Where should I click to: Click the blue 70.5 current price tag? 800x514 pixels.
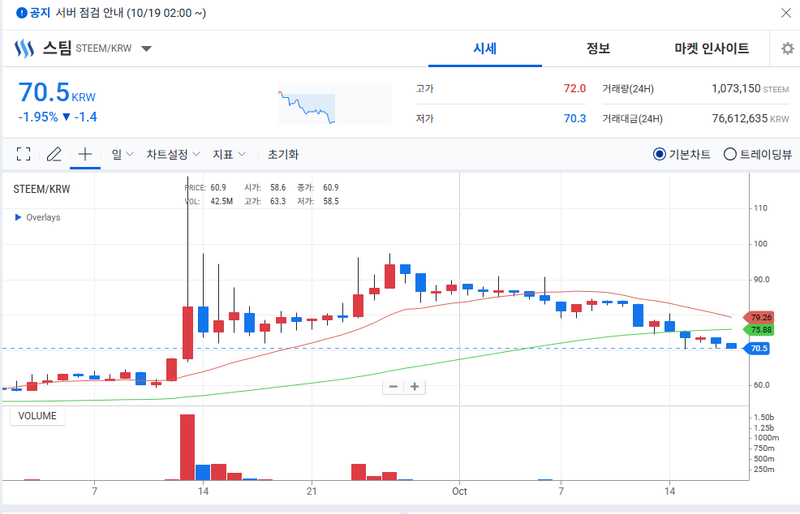click(757, 348)
